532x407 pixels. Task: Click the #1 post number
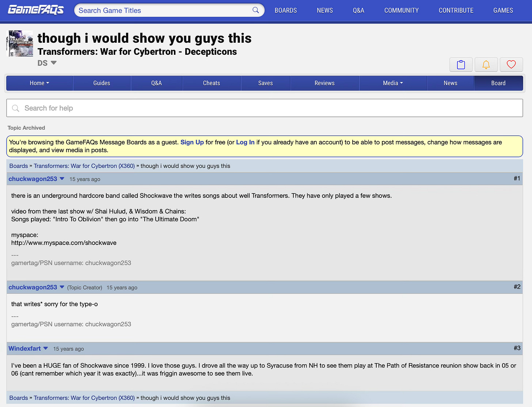pos(517,178)
